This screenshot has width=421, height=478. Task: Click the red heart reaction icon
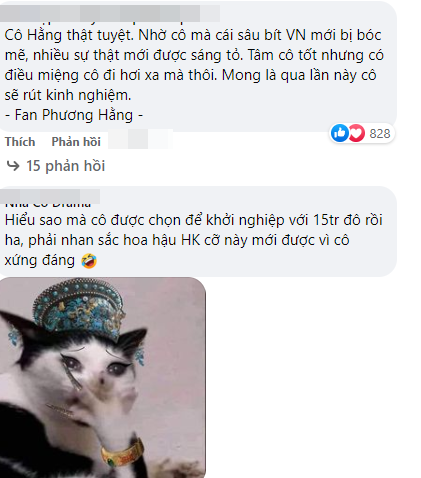(x=357, y=133)
